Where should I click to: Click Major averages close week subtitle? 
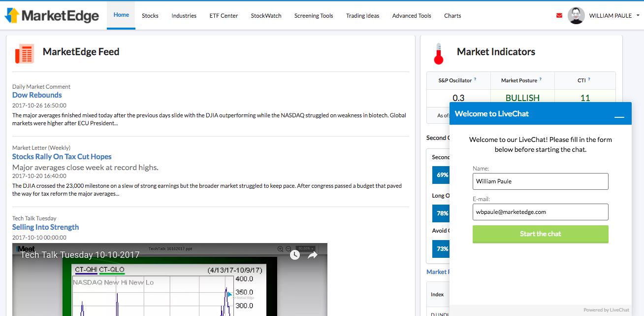click(x=85, y=168)
